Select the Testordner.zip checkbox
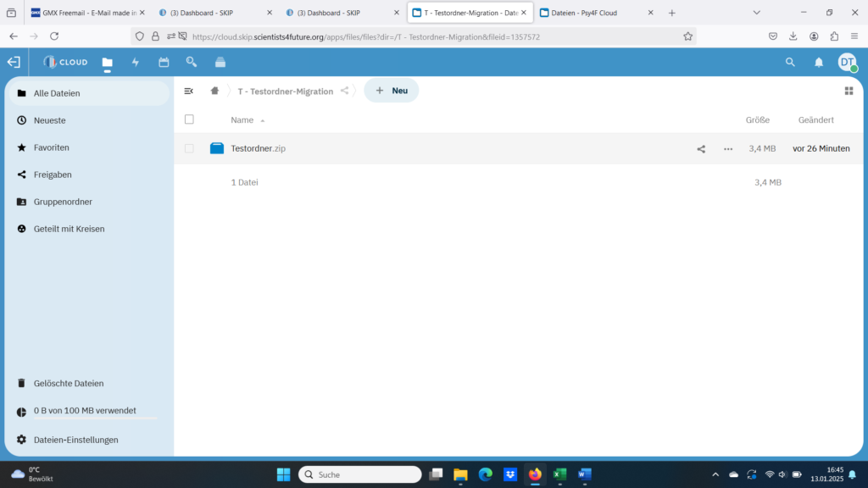 189,148
